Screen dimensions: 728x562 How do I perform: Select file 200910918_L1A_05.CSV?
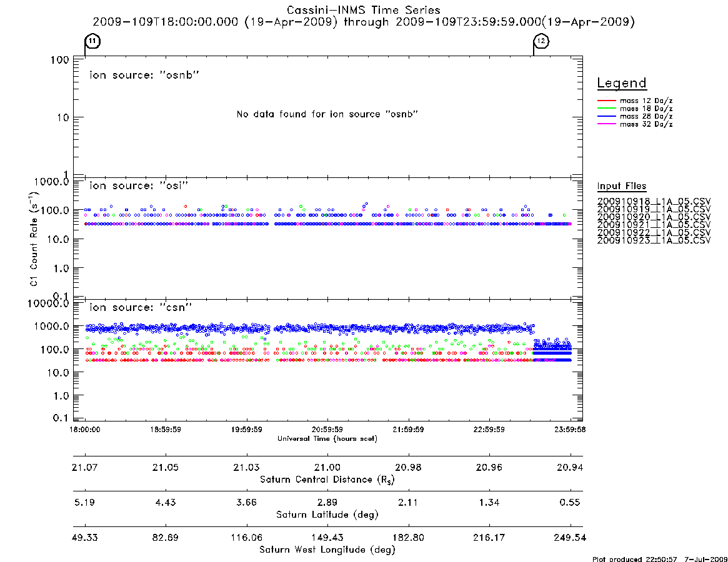[x=654, y=202]
